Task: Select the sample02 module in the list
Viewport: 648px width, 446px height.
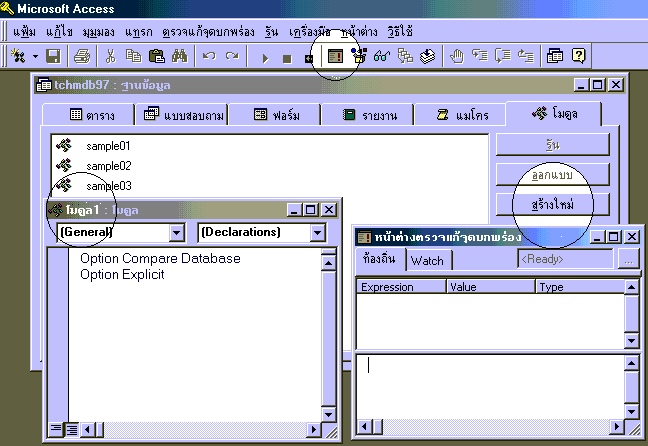Action: point(108,165)
